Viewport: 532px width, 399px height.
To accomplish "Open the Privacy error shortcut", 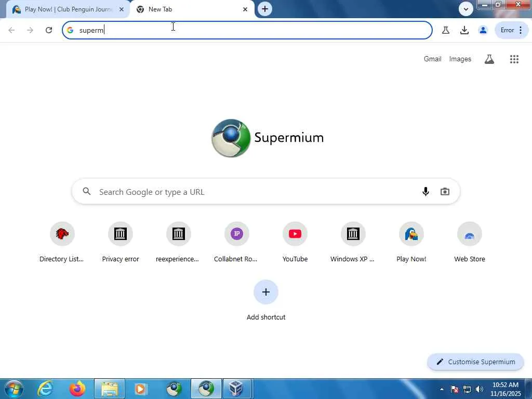I will click(121, 242).
